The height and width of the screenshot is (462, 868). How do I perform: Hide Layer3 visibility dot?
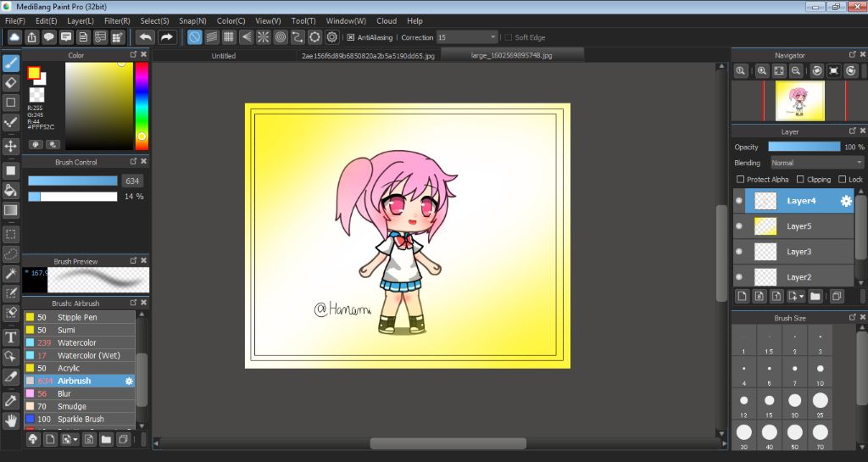pyautogui.click(x=739, y=251)
